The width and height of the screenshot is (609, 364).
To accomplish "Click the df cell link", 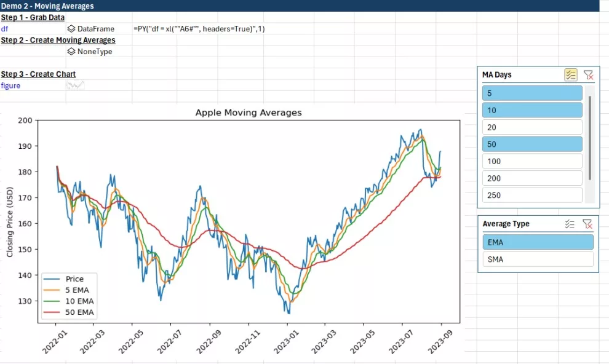I will 5,28.
